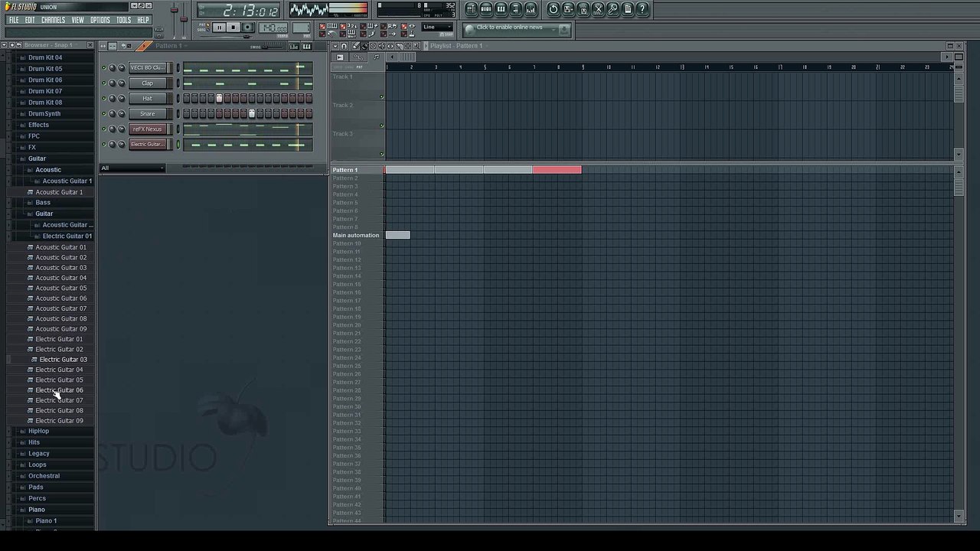Screen dimensions: 980x551
Task: Mute the Hat channel green LED
Action: point(103,98)
